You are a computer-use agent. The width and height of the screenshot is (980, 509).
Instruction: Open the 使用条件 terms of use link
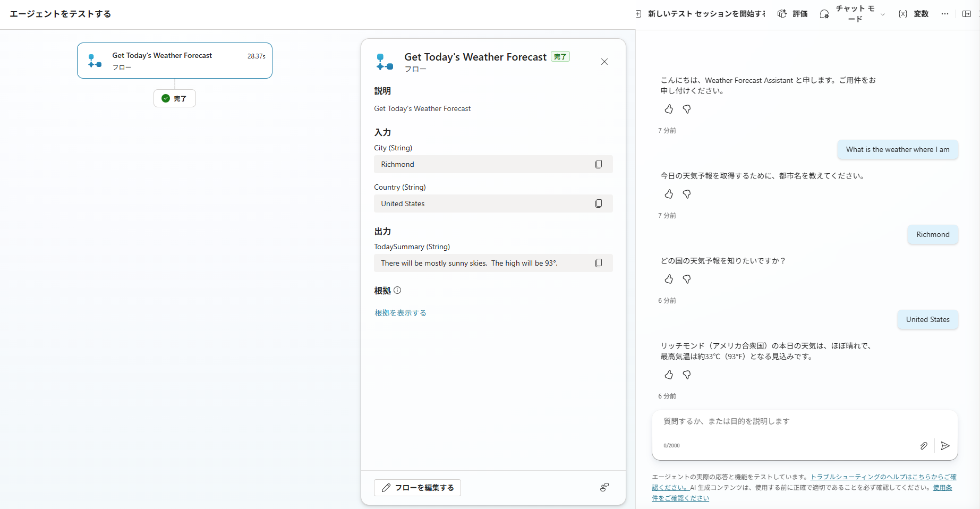click(x=942, y=488)
